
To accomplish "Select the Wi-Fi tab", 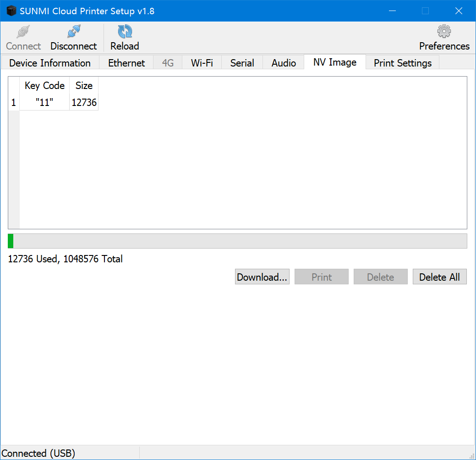I will [202, 63].
